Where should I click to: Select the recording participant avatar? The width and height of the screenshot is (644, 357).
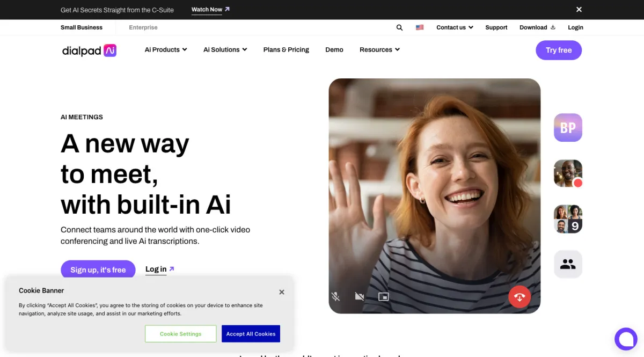(x=568, y=173)
